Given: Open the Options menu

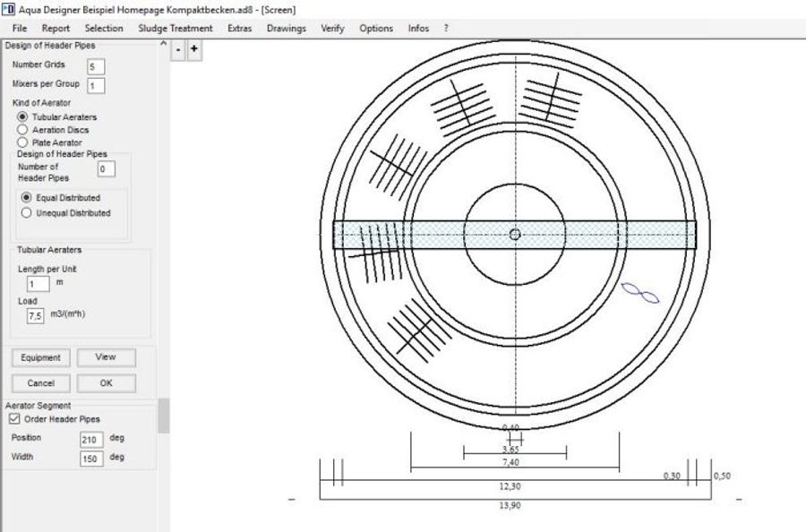Looking at the screenshot, I should coord(376,28).
